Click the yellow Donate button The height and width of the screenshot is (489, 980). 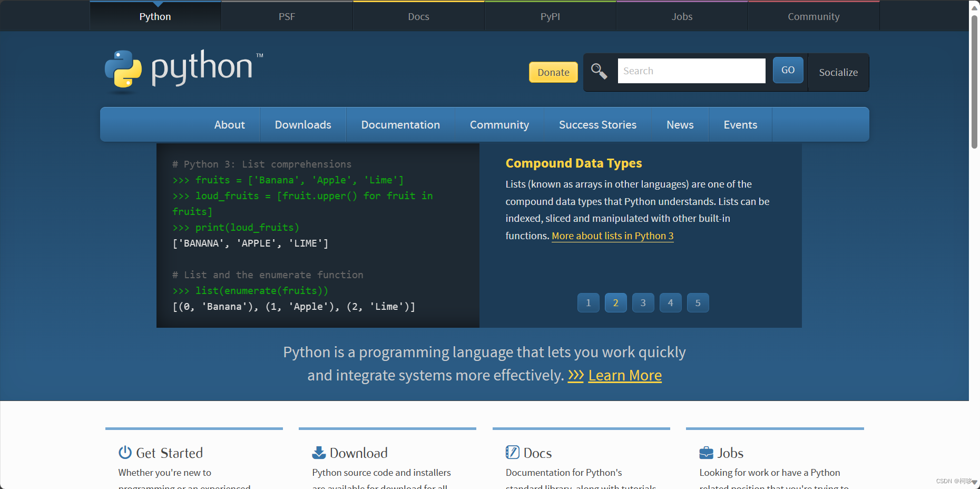pos(553,72)
